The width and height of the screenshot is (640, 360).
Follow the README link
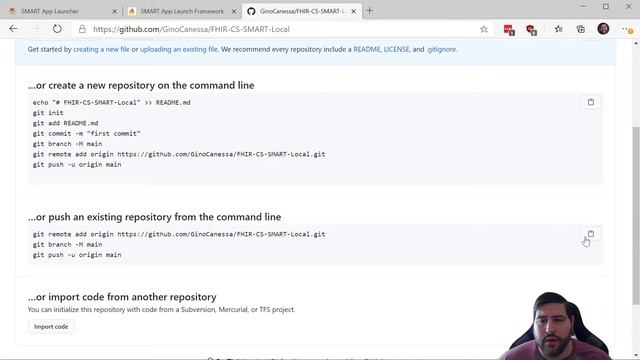pyautogui.click(x=367, y=49)
